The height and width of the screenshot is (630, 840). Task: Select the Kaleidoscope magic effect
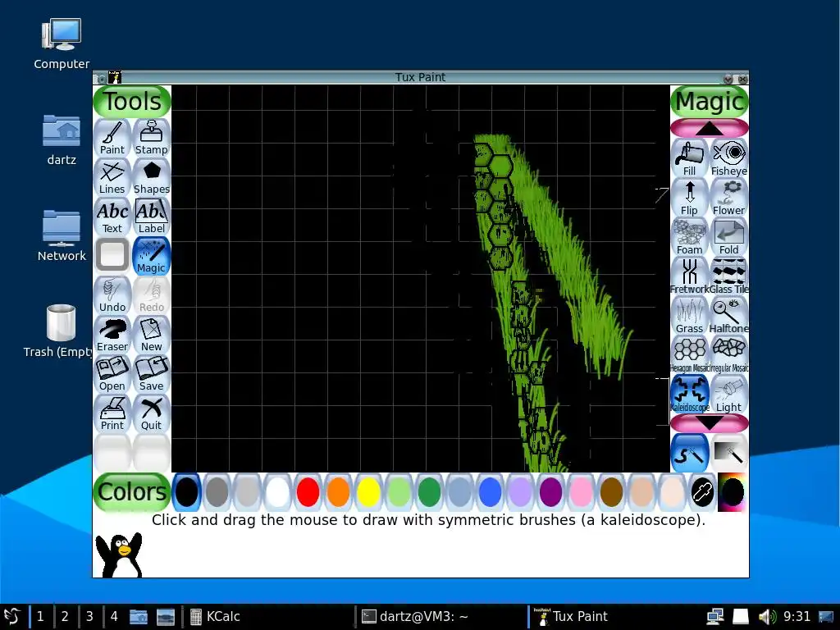pos(689,395)
